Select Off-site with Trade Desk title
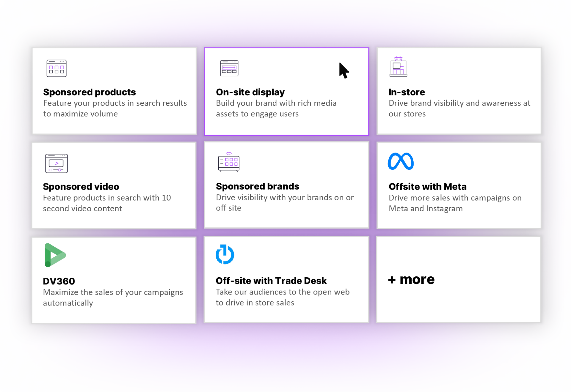The image size is (571, 392). pyautogui.click(x=271, y=281)
